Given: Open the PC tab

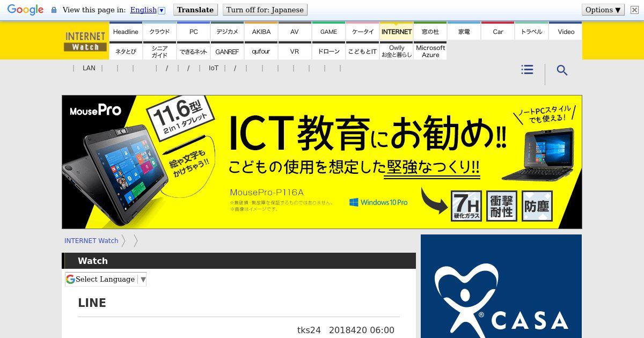Looking at the screenshot, I should 194,32.
